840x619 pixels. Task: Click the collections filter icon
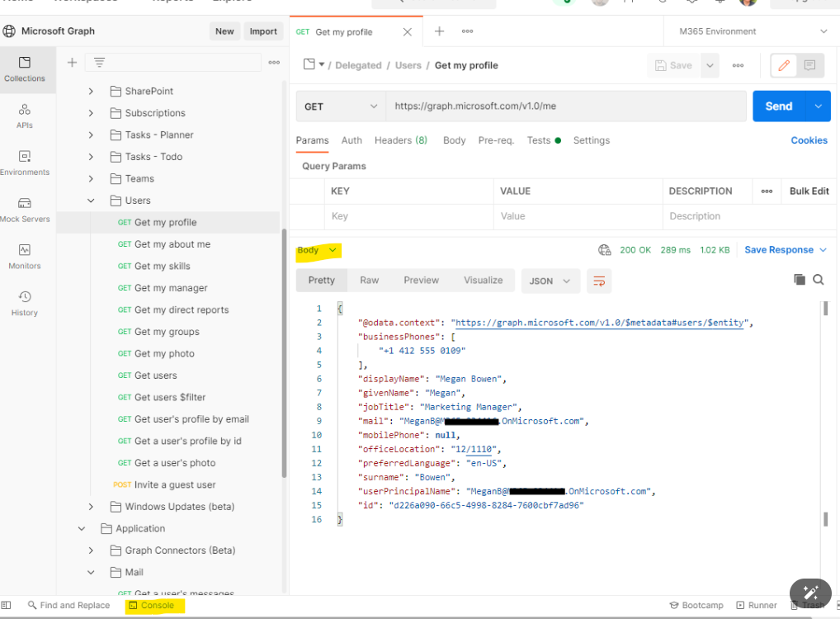pyautogui.click(x=99, y=63)
